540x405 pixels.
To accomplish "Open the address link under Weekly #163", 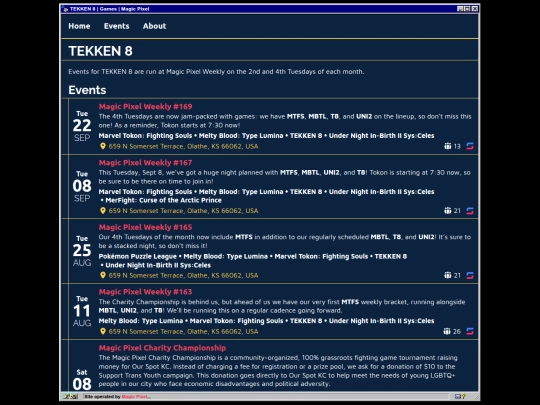I will pos(183,332).
